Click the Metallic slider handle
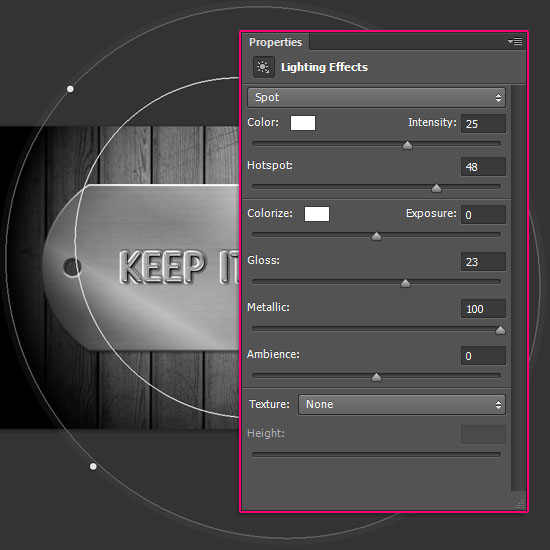This screenshot has width=550, height=550. pos(500,330)
